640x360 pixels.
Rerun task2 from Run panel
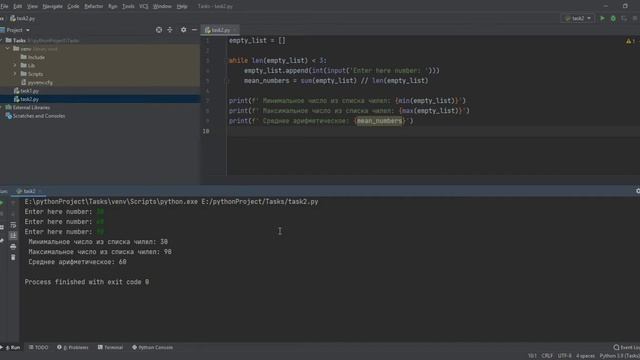[2, 202]
